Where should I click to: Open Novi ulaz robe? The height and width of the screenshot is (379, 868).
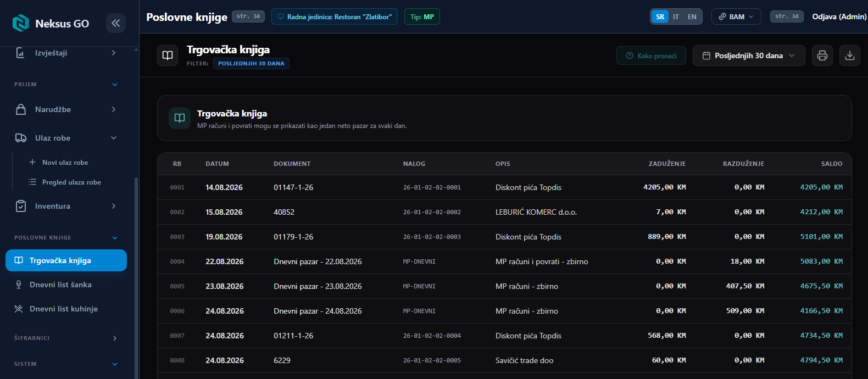point(65,162)
